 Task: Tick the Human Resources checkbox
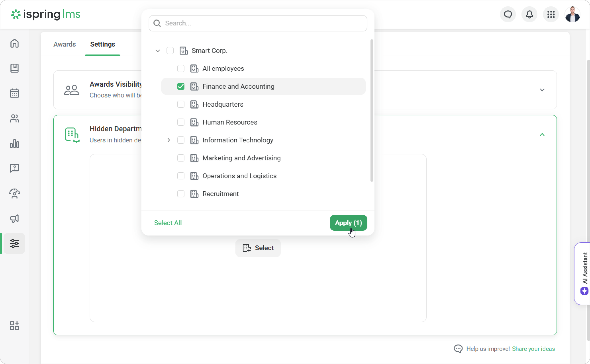(181, 122)
